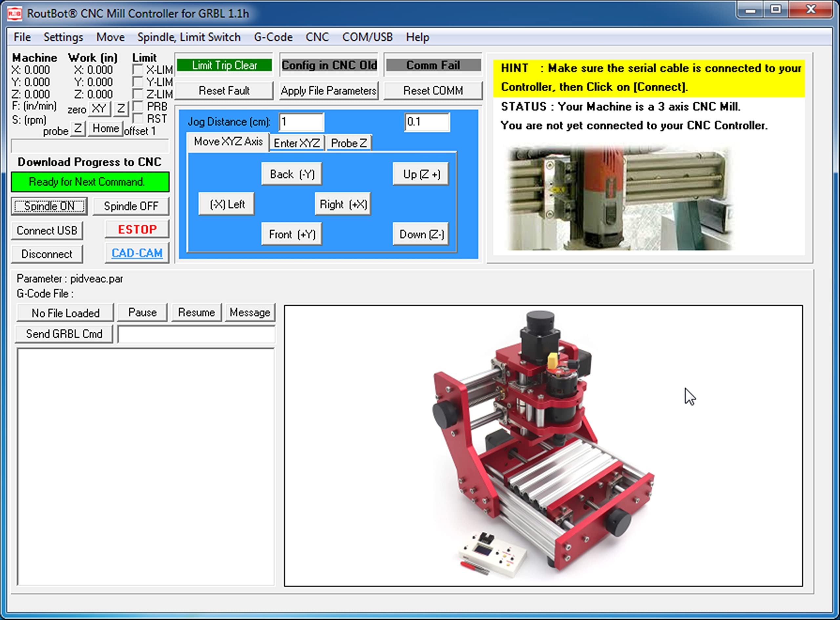840x620 pixels.
Task: Click the Parameter : pidveac.par label
Action: pos(70,279)
